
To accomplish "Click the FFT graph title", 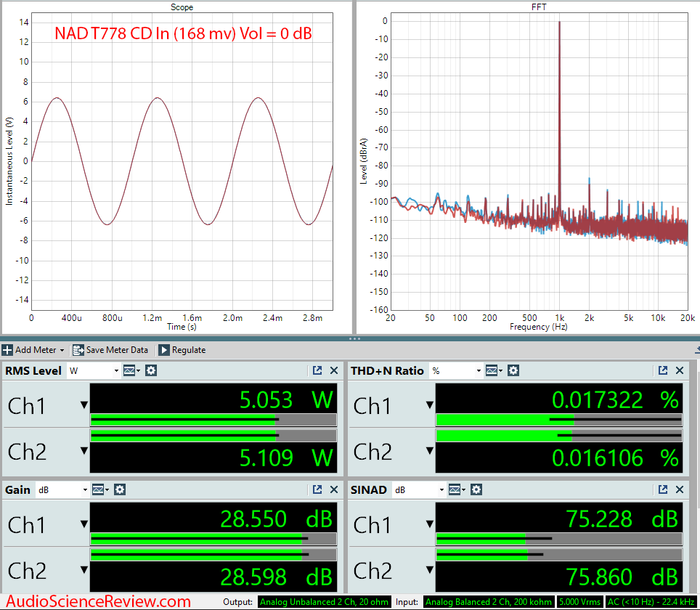I will (x=539, y=7).
